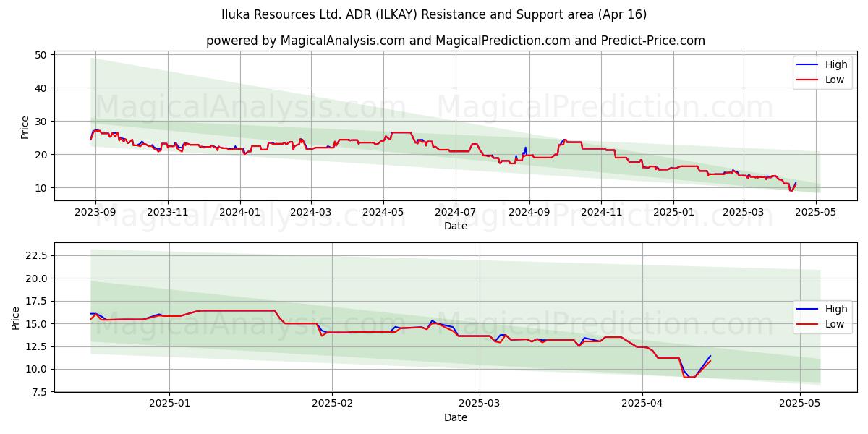868x434 pixels.
Task: Click the '2025-01' tick label on the upper chart
Action: tap(673, 212)
